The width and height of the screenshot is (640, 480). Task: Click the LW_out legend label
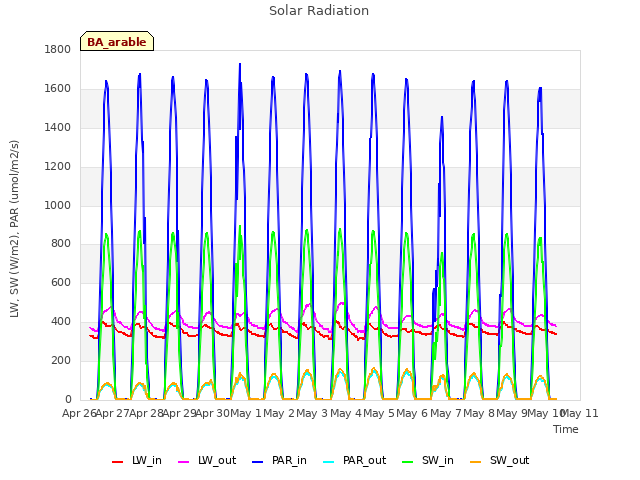tap(217, 460)
